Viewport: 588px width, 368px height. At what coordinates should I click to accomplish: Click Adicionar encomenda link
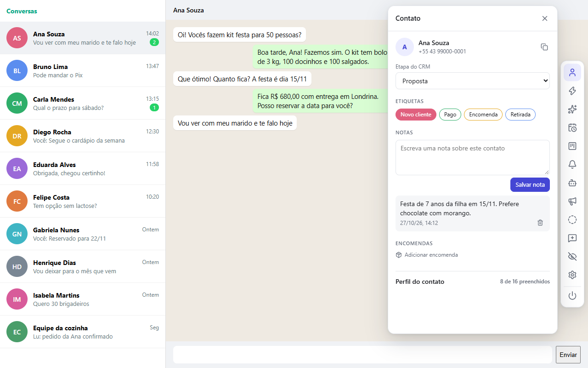[427, 255]
